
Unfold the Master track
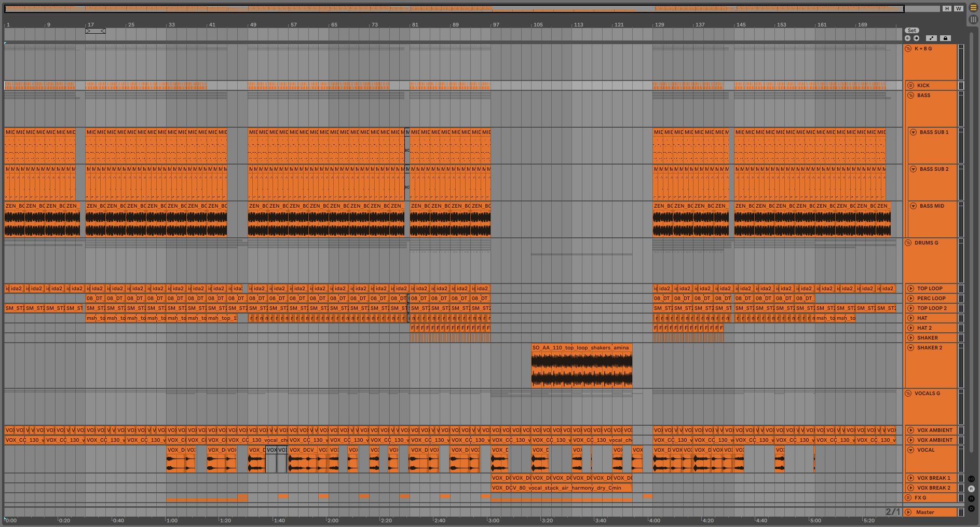coord(908,512)
